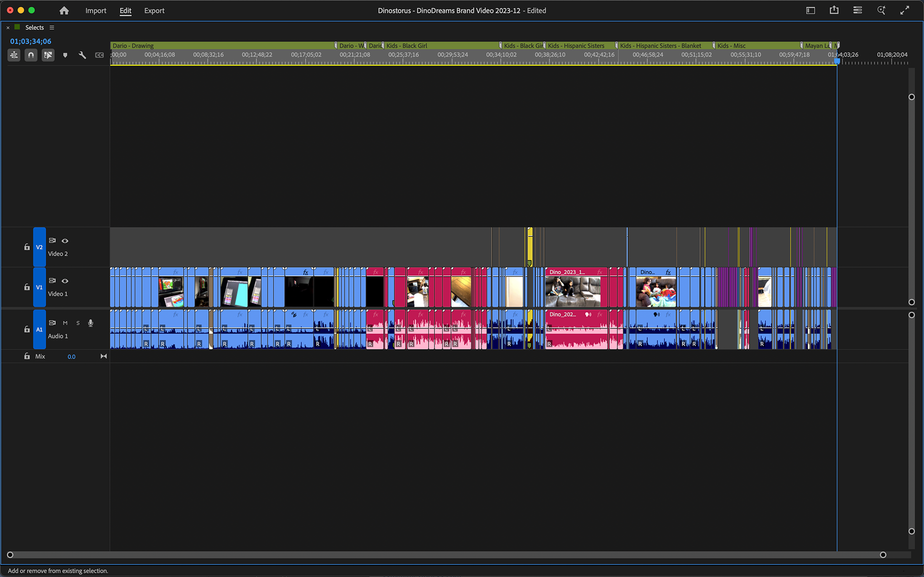Mute Audio 1 with its M button

[x=65, y=323]
